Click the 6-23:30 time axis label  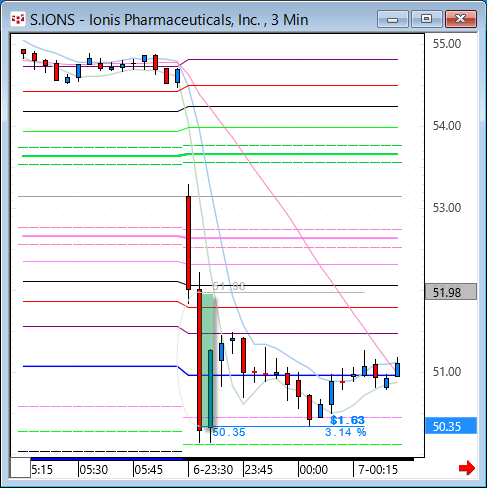click(x=213, y=470)
